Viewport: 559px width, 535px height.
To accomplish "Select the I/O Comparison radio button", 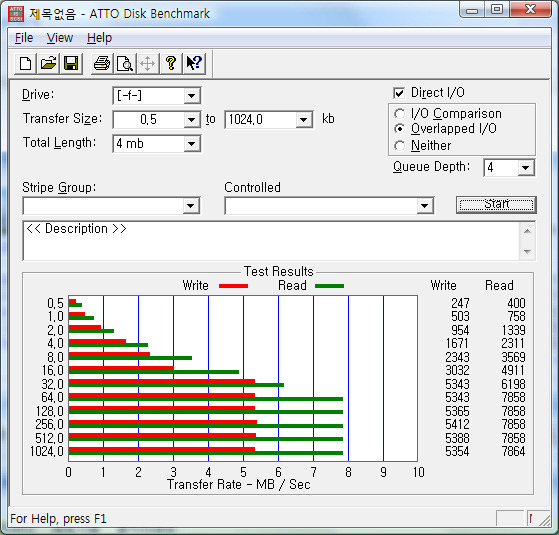I will click(399, 114).
